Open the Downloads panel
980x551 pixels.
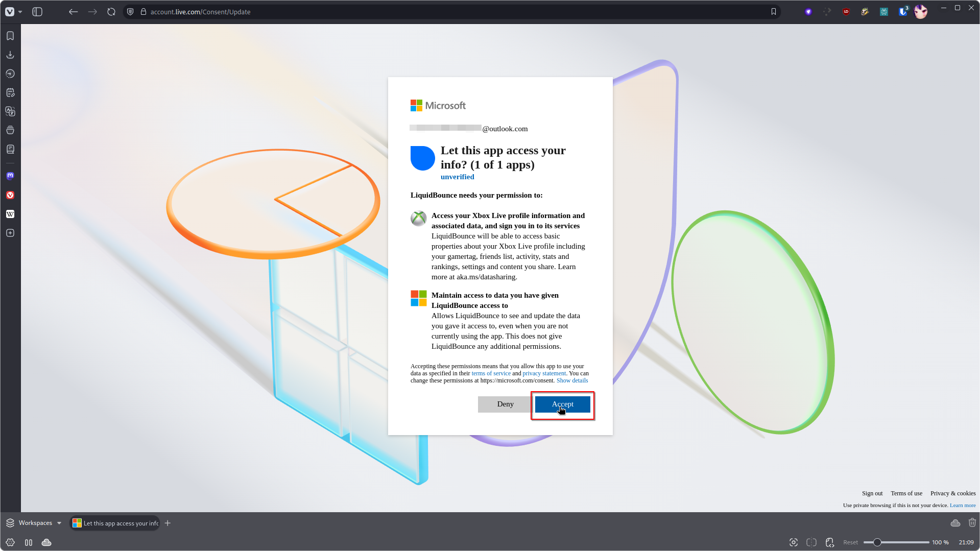tap(10, 55)
